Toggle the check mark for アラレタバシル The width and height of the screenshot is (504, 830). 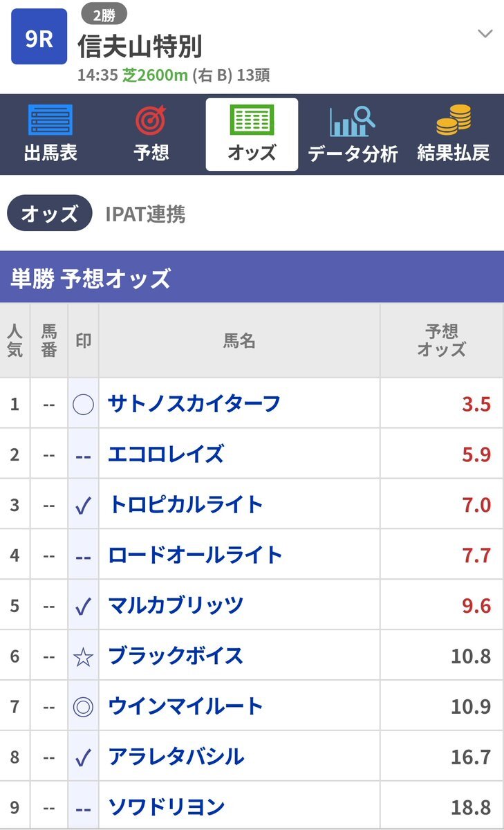click(x=83, y=757)
